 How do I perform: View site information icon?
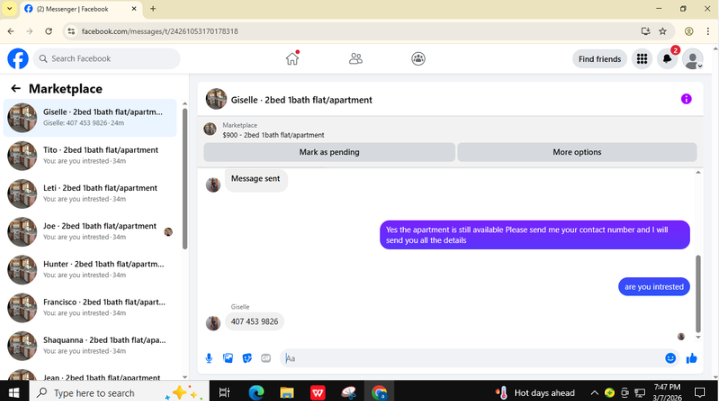(71, 31)
